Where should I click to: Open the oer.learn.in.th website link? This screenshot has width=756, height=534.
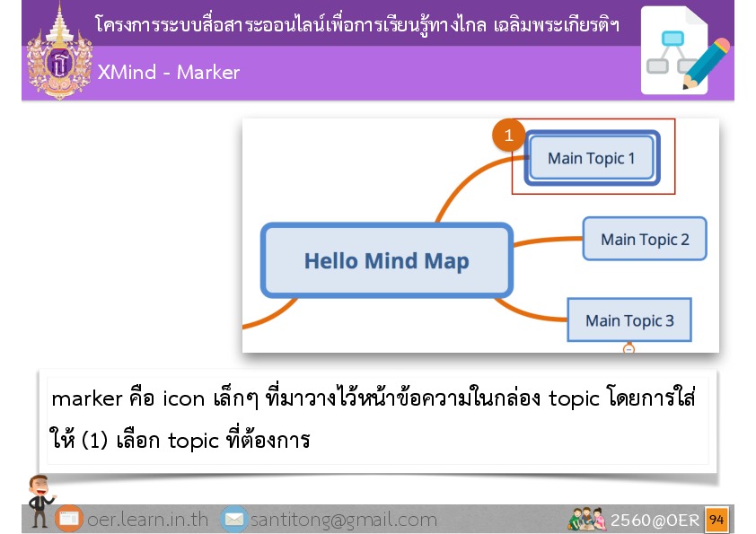click(x=147, y=520)
